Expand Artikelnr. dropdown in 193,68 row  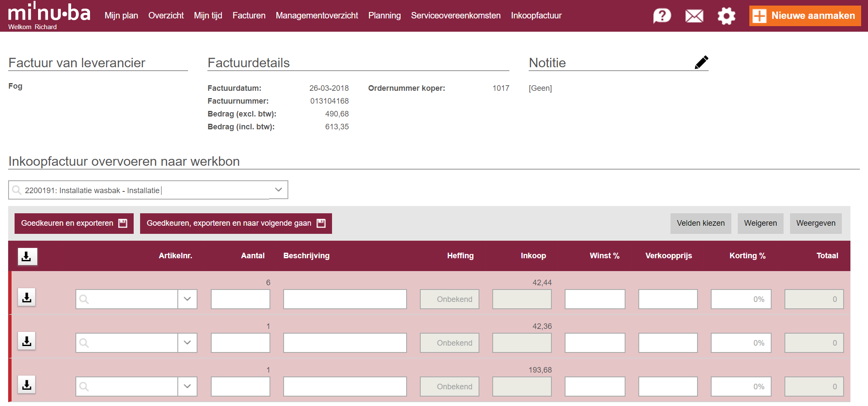coord(187,386)
